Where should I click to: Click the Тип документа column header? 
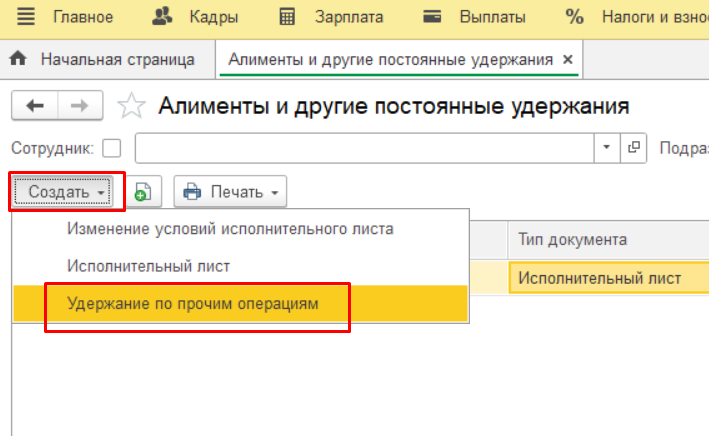[x=573, y=240]
